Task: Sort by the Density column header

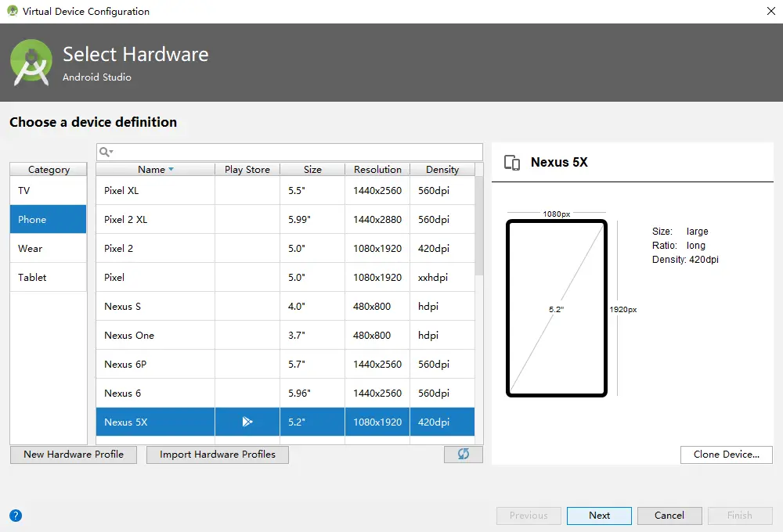Action: click(442, 169)
